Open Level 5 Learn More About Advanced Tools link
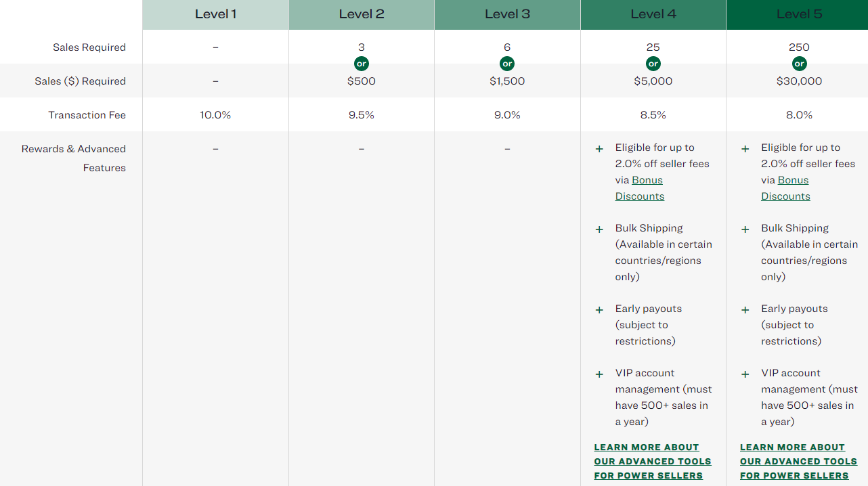The height and width of the screenshot is (486, 868). click(799, 462)
